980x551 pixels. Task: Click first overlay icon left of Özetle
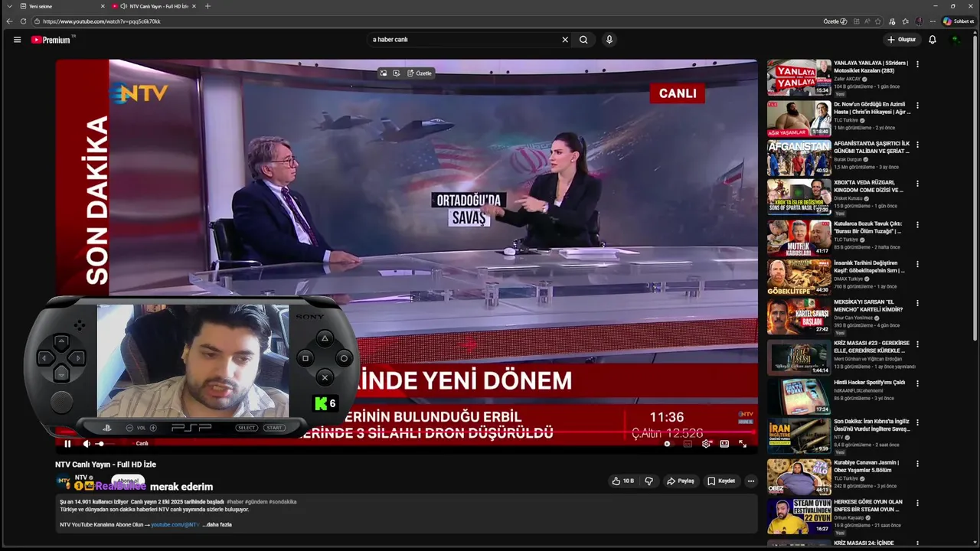(383, 73)
